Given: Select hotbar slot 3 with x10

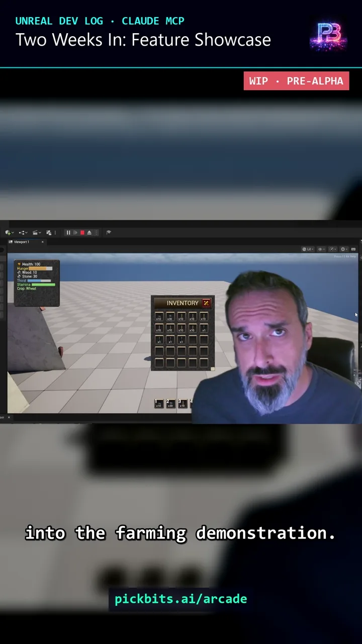Looking at the screenshot, I should pyautogui.click(x=183, y=404).
